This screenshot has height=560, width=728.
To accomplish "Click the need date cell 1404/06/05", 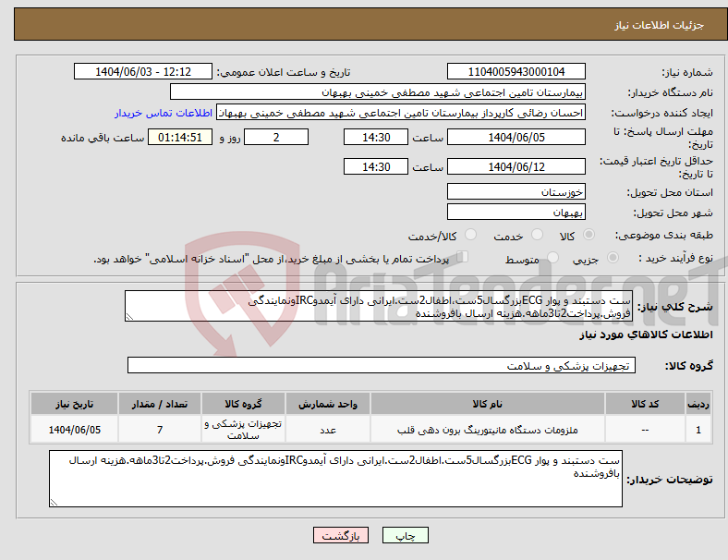I will (x=74, y=430).
